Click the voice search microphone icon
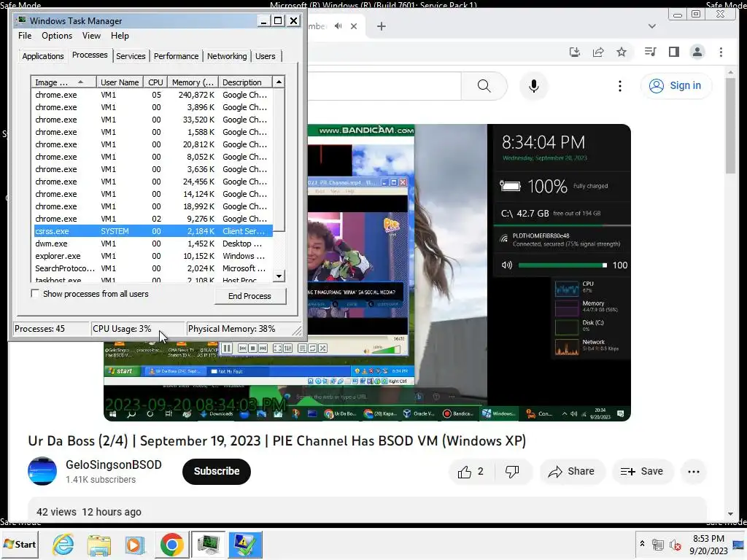 point(533,86)
